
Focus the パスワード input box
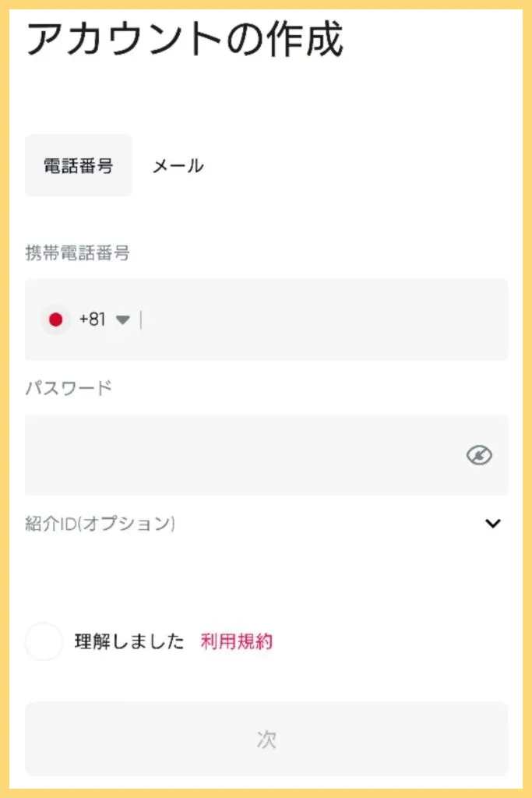pos(241,455)
